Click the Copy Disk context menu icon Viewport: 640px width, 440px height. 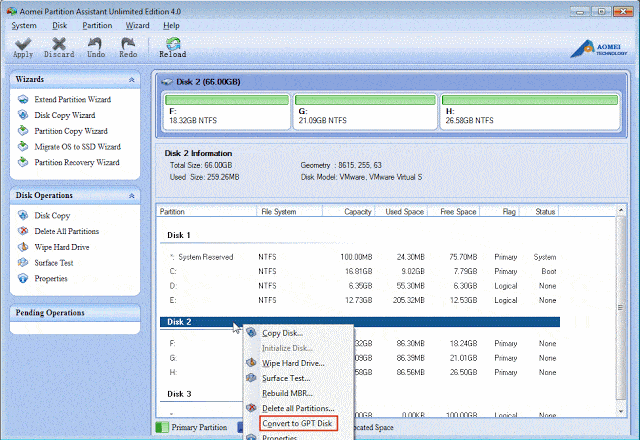pos(251,333)
